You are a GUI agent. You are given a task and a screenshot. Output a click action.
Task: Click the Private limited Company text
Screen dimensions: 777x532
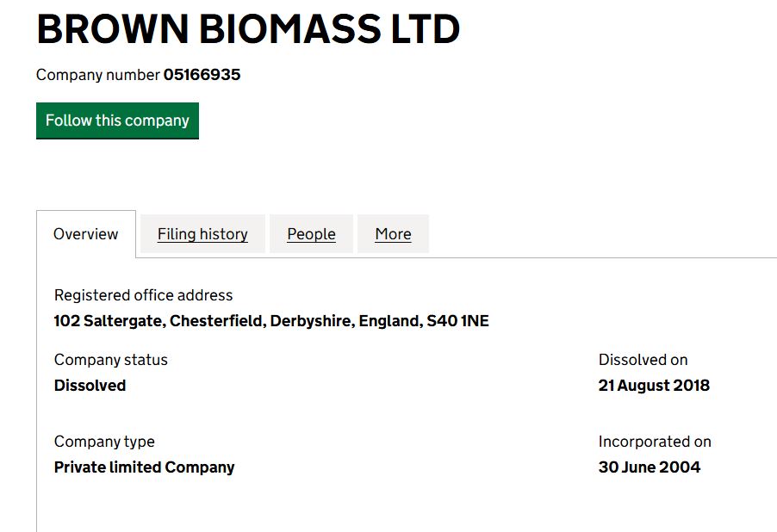(x=144, y=467)
